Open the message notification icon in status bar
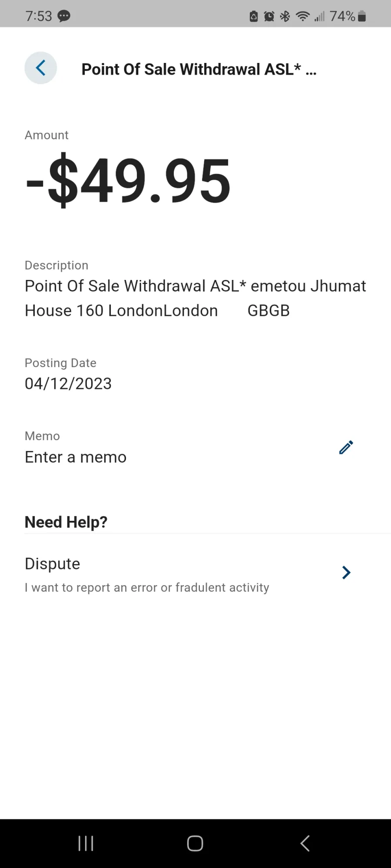Screen dimensions: 391x868 click(64, 16)
